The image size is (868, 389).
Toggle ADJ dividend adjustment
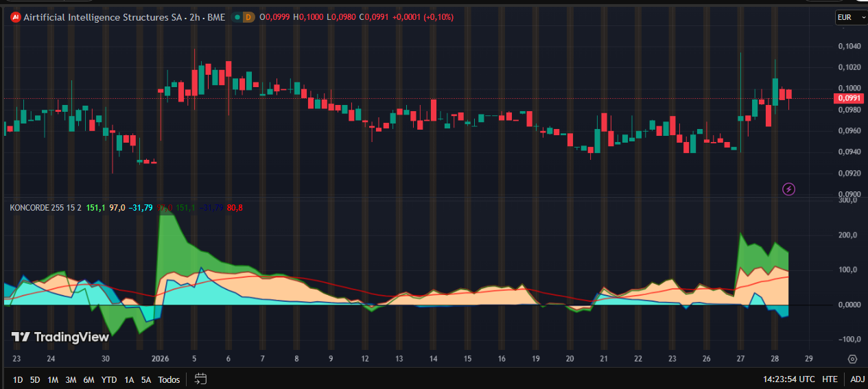858,379
